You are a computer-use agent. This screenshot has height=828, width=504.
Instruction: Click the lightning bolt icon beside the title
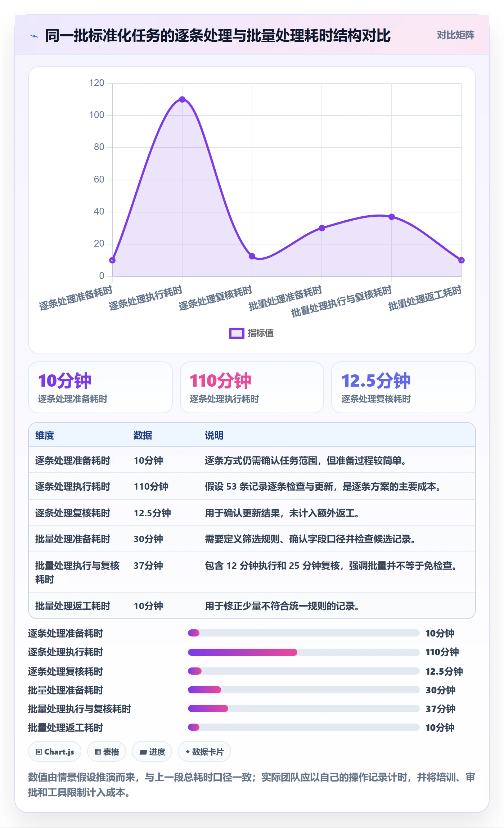pos(34,36)
